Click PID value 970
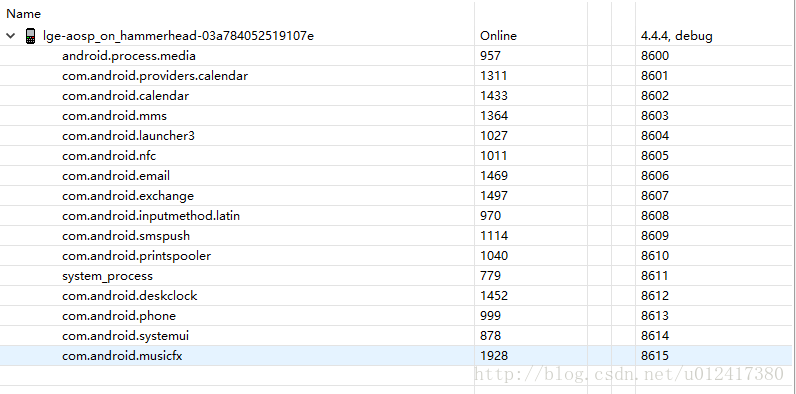Viewport: 796px width, 394px height. pos(490,216)
